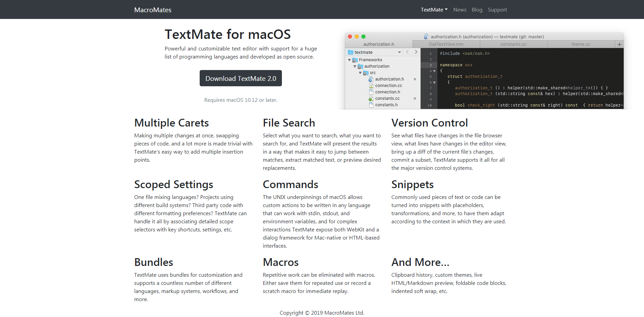Click the authorization folder icon

click(360, 66)
